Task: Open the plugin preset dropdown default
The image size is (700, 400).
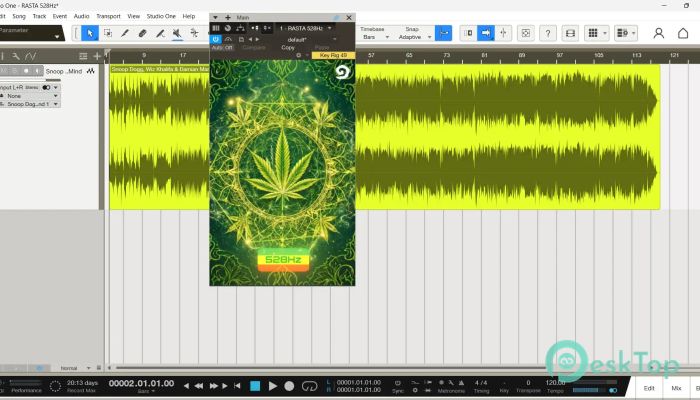Action: pyautogui.click(x=310, y=39)
